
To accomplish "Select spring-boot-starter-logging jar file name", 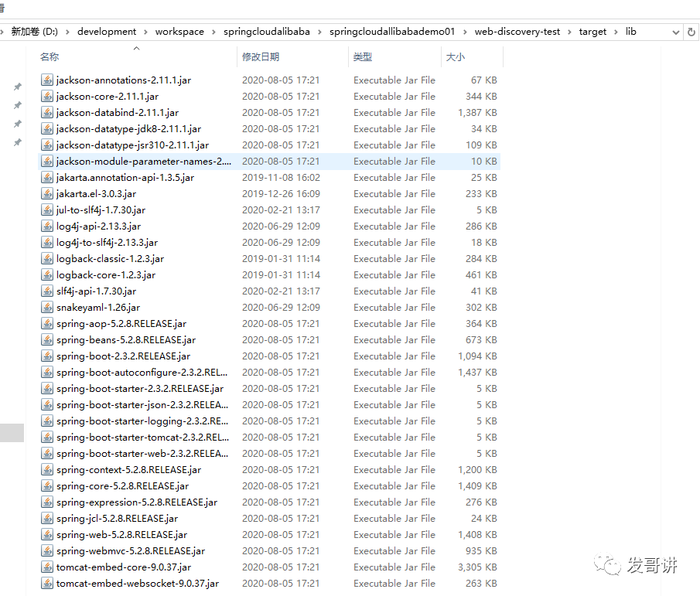I will (142, 421).
